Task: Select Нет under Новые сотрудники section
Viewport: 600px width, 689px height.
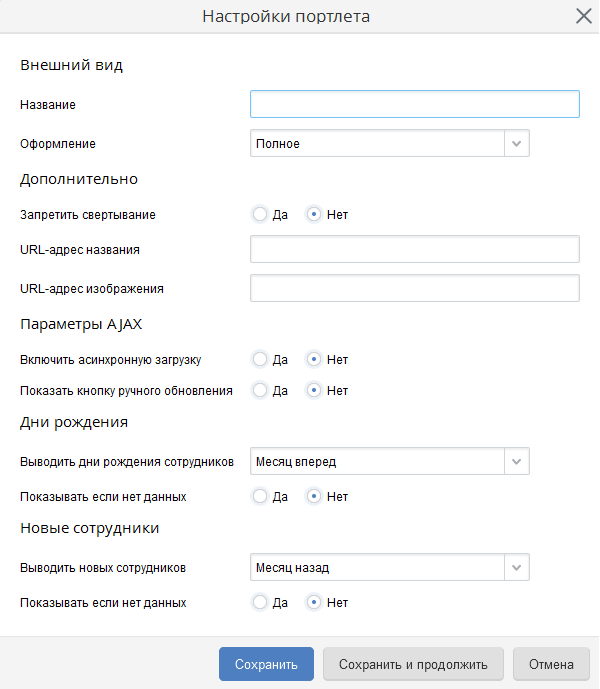Action: [x=314, y=602]
